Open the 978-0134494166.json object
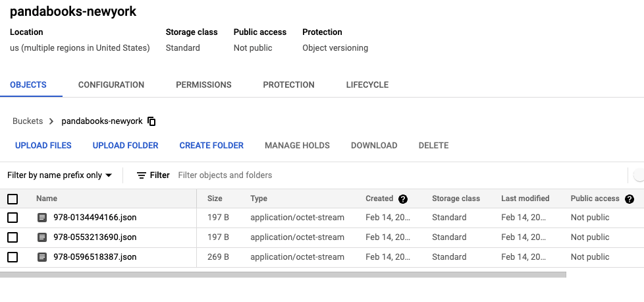This screenshot has width=644, height=302. [x=95, y=218]
